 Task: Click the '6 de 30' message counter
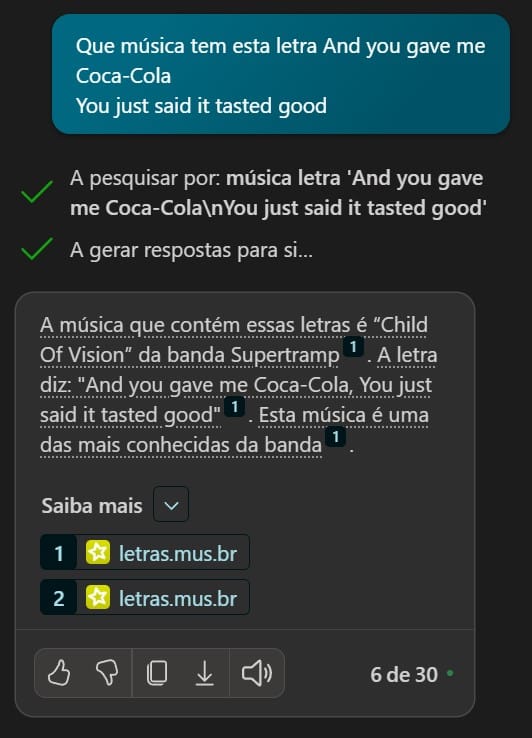pos(404,674)
